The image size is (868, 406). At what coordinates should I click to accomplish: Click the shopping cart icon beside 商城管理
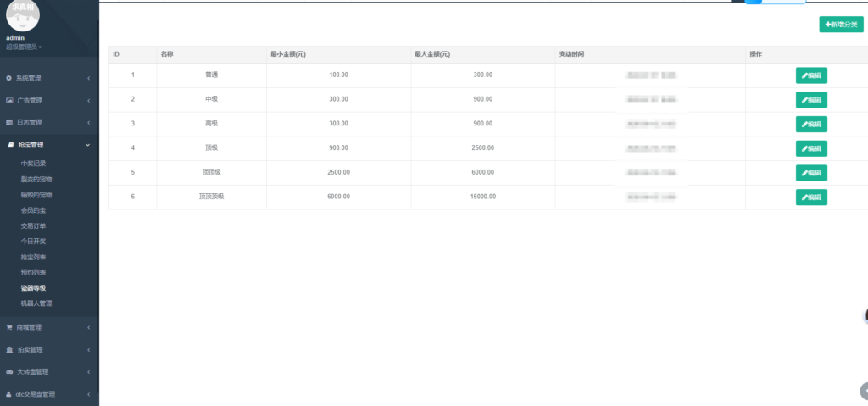coord(9,327)
